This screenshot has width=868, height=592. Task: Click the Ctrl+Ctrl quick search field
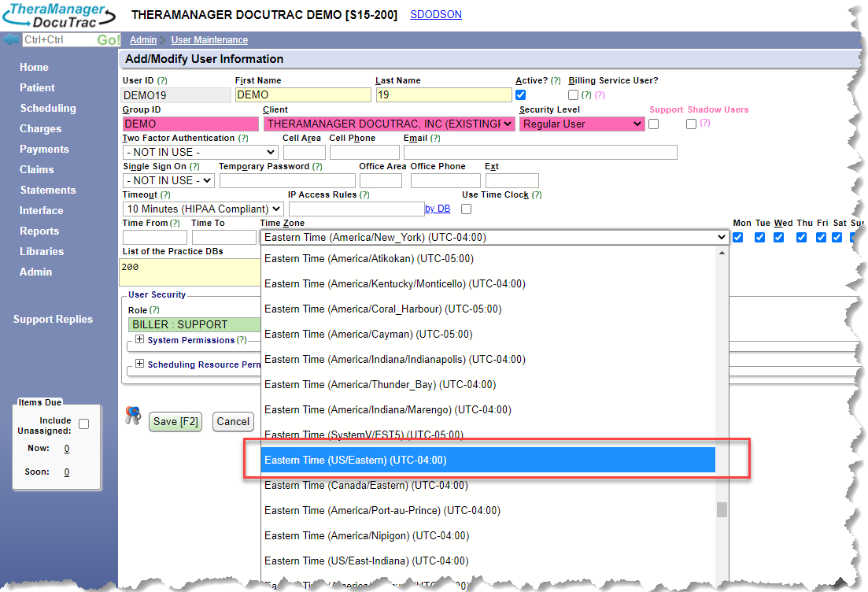(x=59, y=40)
